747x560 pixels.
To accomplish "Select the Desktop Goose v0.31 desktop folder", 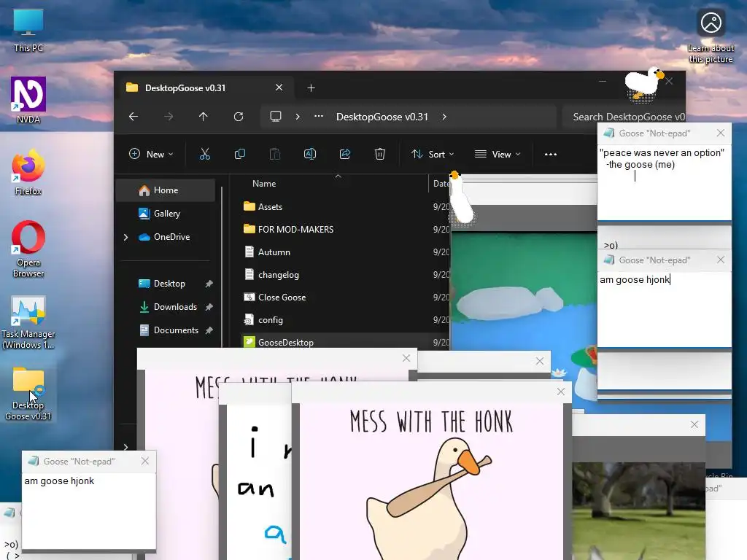I will click(28, 394).
